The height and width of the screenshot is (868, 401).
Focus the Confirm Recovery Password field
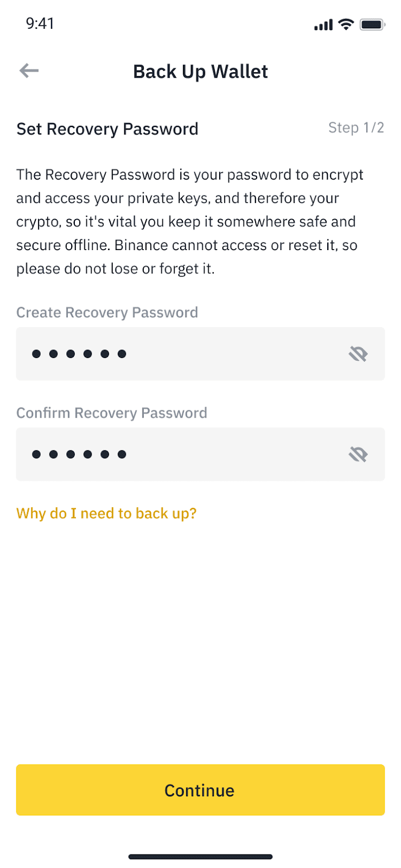217,454
